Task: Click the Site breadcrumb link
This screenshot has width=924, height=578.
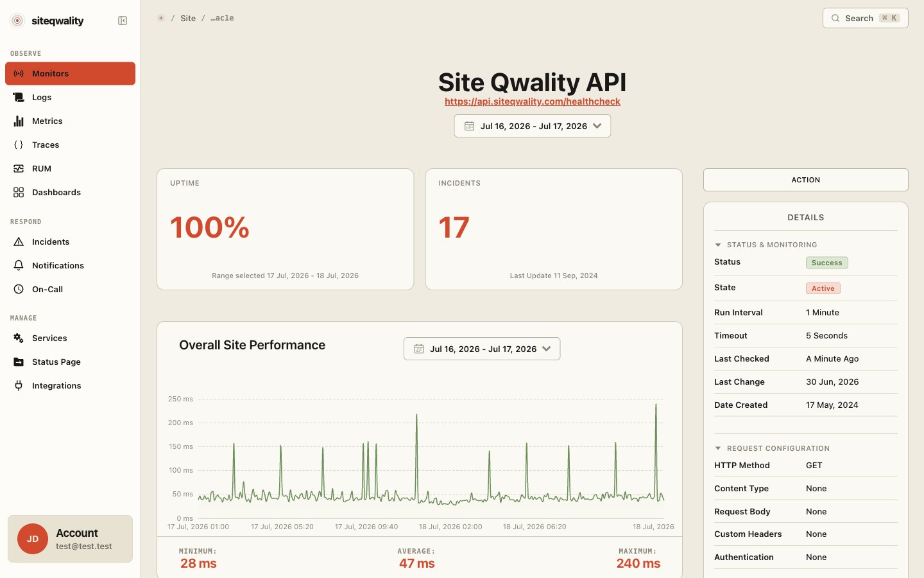Action: click(x=188, y=18)
